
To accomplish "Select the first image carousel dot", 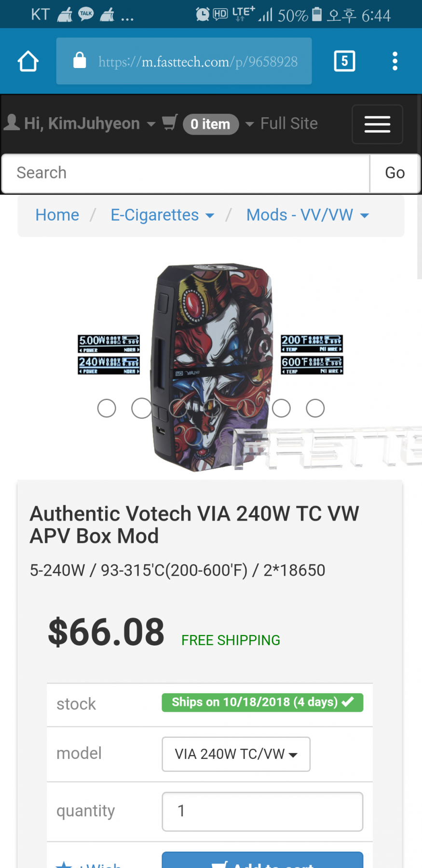I will click(x=107, y=408).
